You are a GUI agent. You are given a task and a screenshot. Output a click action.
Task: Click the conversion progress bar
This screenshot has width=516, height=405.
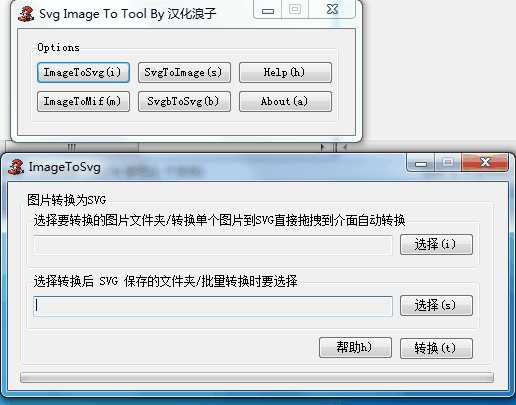coord(257,378)
